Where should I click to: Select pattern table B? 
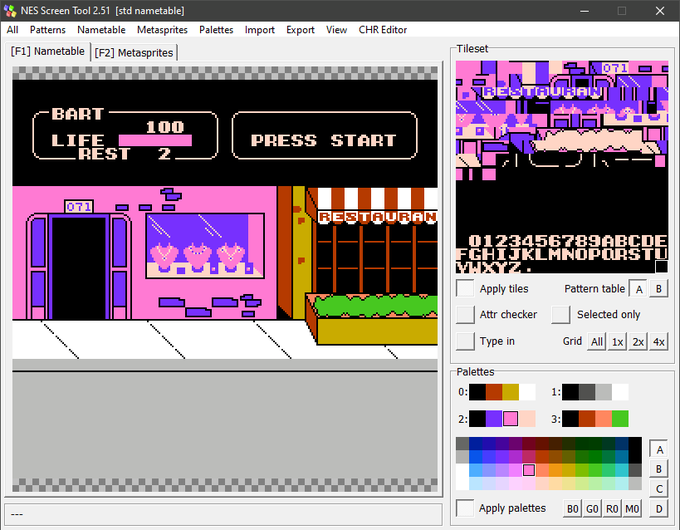coord(658,289)
